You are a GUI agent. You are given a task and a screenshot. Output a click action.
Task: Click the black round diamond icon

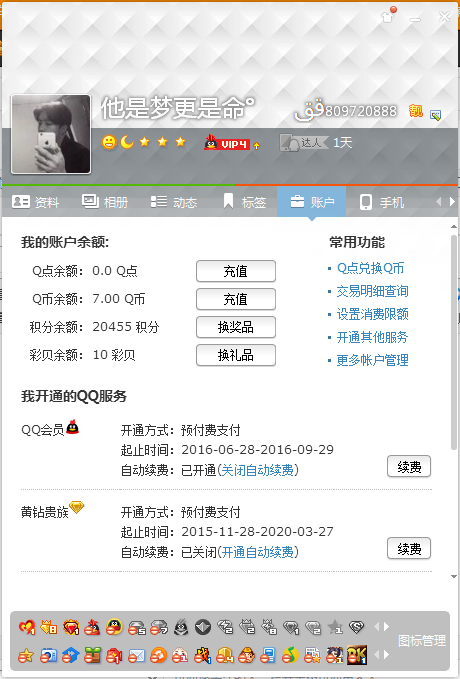[203, 627]
